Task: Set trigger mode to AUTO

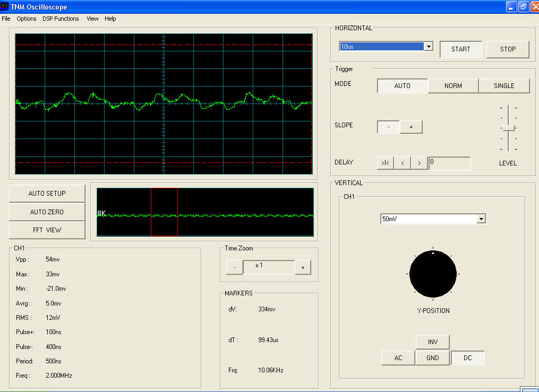Action: [402, 86]
